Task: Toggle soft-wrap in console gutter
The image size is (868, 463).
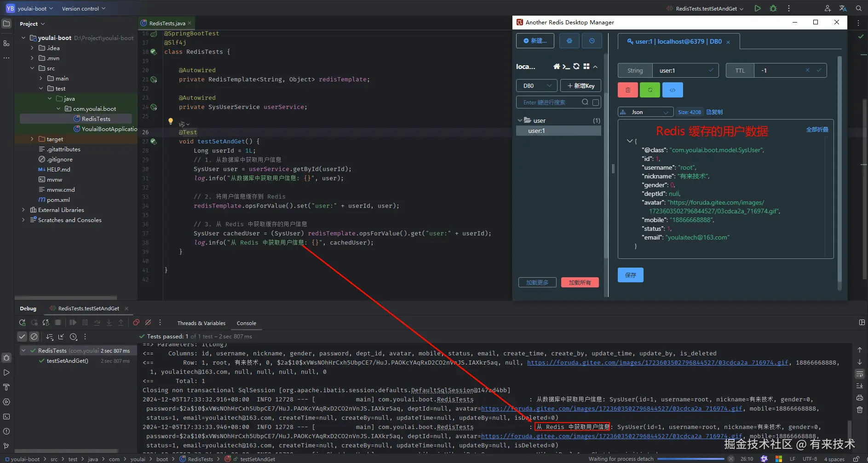Action: click(x=860, y=374)
